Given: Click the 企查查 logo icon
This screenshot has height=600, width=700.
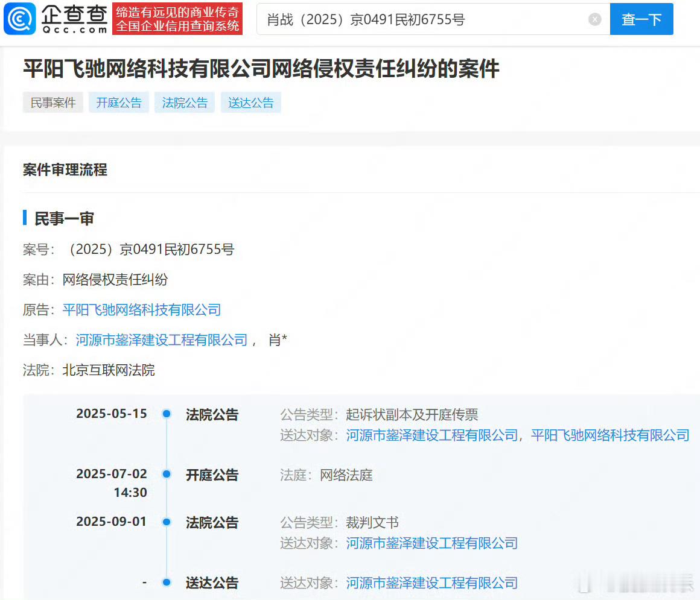Looking at the screenshot, I should click(20, 19).
